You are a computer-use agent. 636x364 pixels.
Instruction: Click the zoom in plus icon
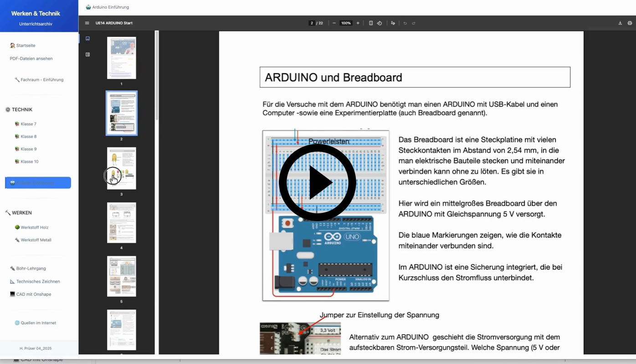coord(358,23)
